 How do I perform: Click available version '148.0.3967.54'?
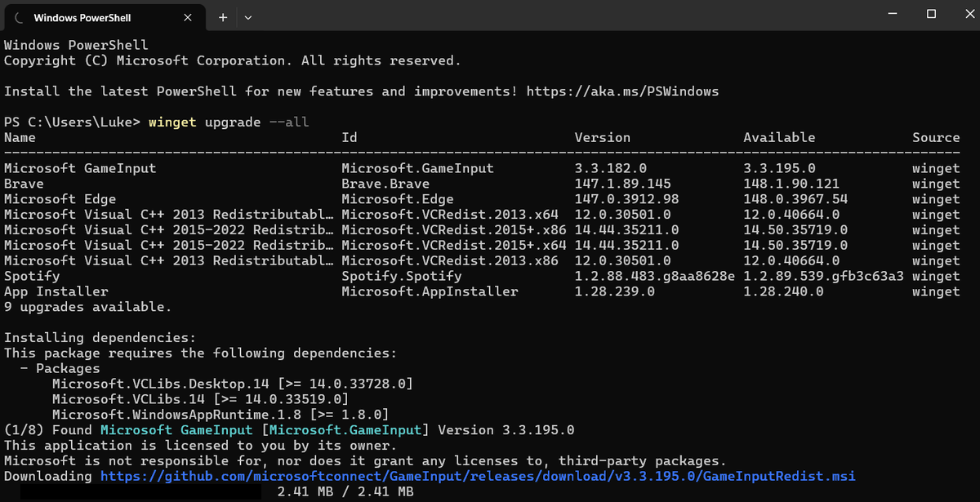(795, 200)
